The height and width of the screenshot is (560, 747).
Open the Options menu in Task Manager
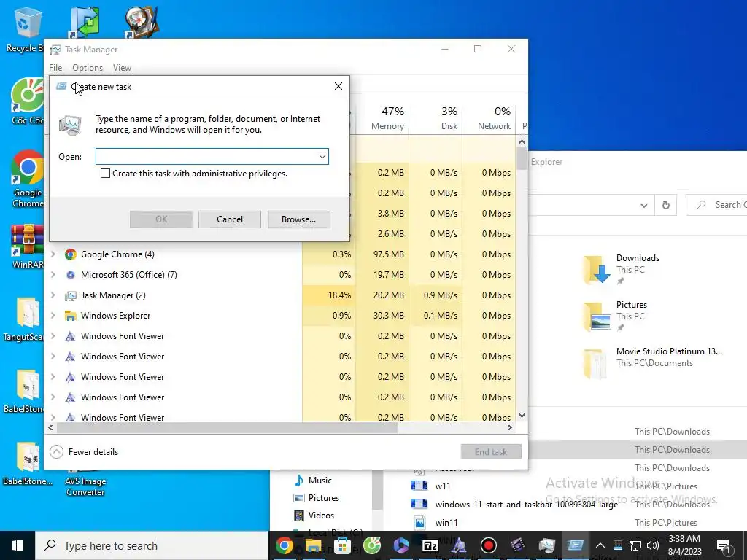coord(88,68)
